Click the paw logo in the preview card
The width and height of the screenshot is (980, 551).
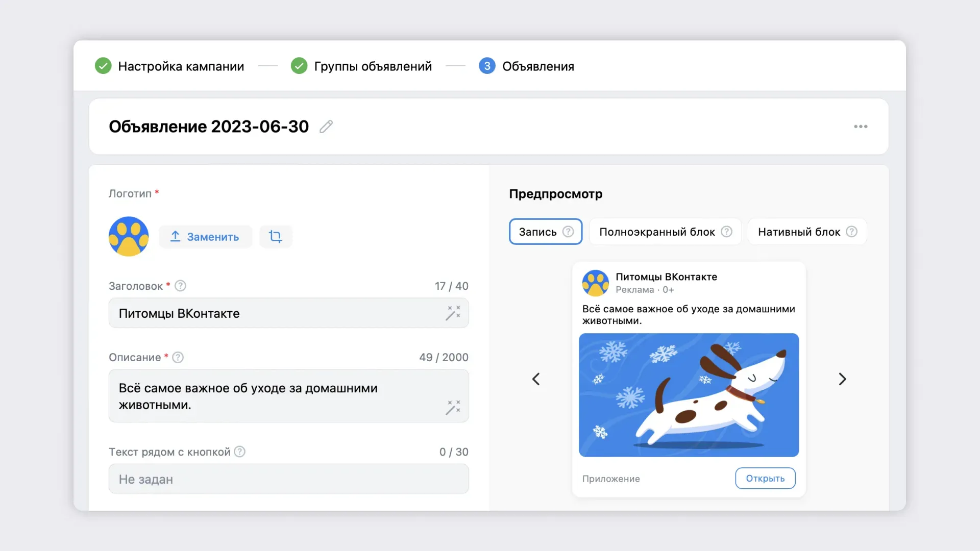click(596, 283)
